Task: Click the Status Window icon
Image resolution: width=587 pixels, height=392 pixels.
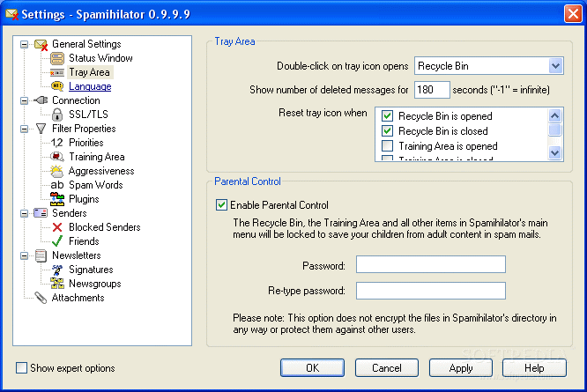Action: [57, 58]
